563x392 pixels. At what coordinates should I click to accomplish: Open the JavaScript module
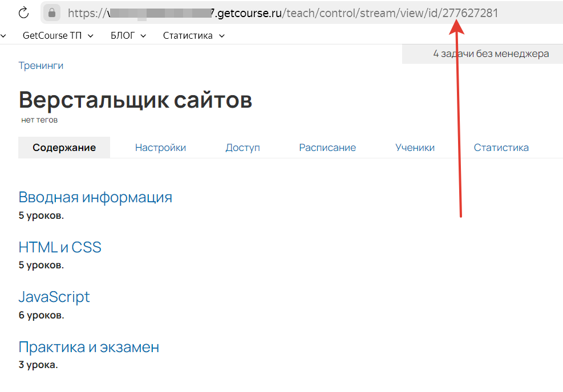tap(54, 297)
